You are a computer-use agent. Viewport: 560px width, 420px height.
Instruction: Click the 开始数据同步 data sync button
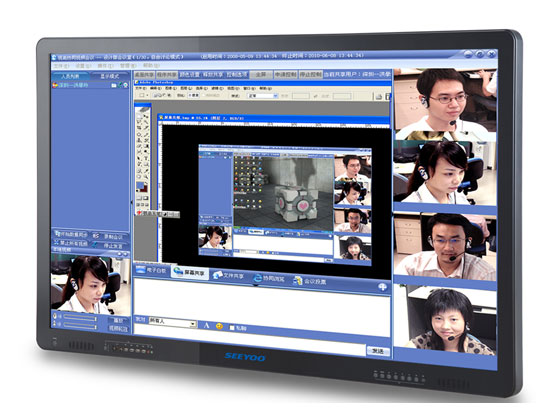coord(70,235)
